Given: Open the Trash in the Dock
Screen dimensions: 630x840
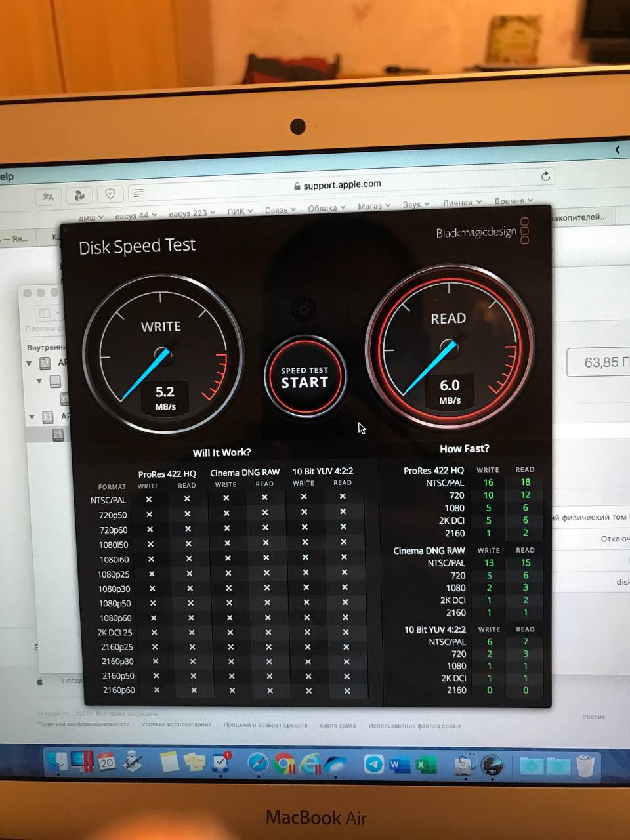Looking at the screenshot, I should tap(585, 765).
